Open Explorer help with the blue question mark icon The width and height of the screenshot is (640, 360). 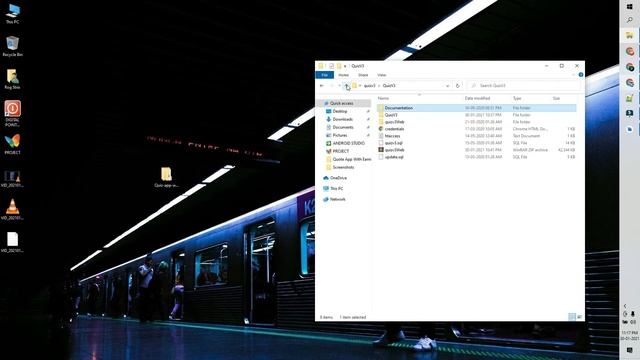pos(581,75)
